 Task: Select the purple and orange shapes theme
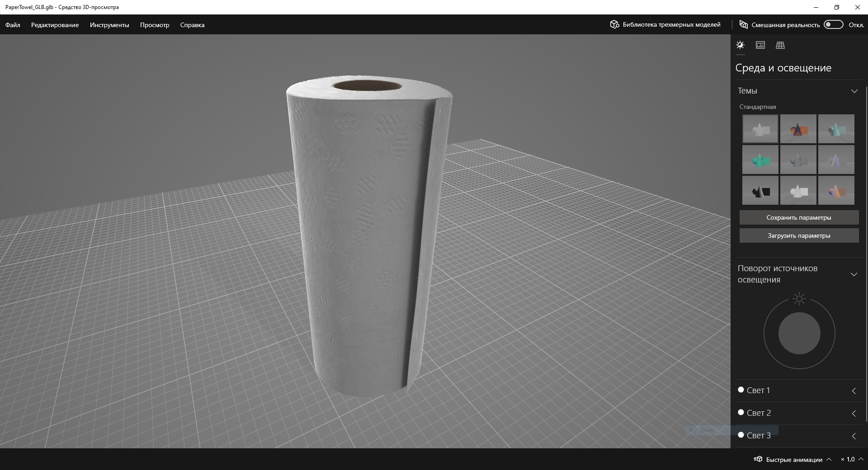pyautogui.click(x=836, y=190)
